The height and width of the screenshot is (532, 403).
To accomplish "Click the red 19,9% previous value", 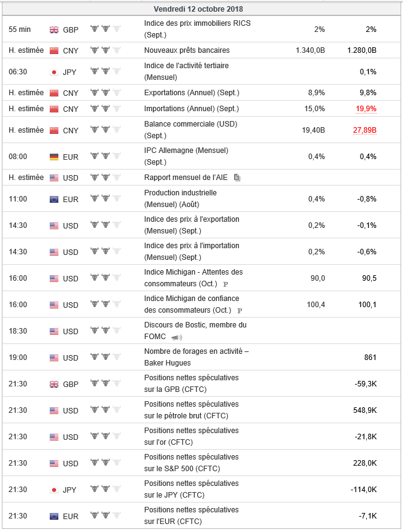I will tap(366, 109).
